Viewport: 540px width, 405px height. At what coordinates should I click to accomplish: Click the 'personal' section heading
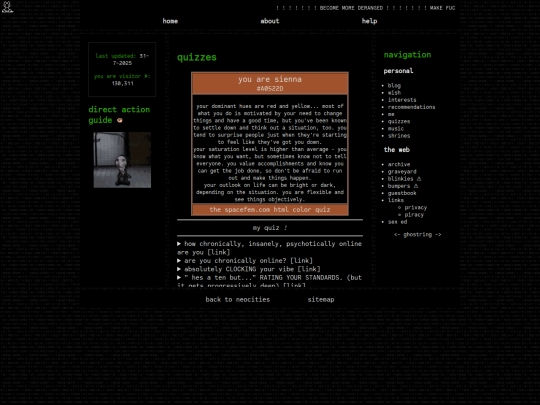coord(398,71)
